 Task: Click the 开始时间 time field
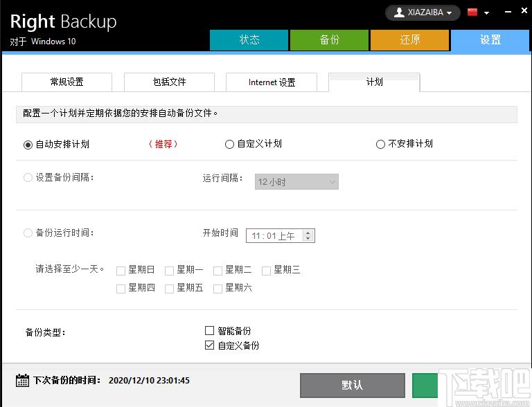[281, 236]
